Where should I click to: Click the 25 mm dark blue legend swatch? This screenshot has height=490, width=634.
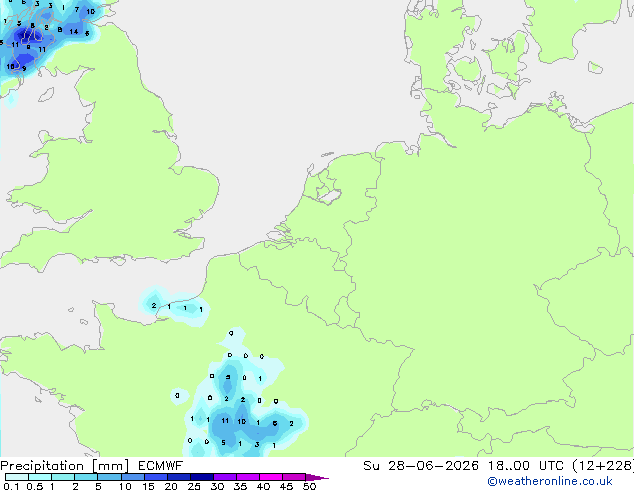point(202,477)
